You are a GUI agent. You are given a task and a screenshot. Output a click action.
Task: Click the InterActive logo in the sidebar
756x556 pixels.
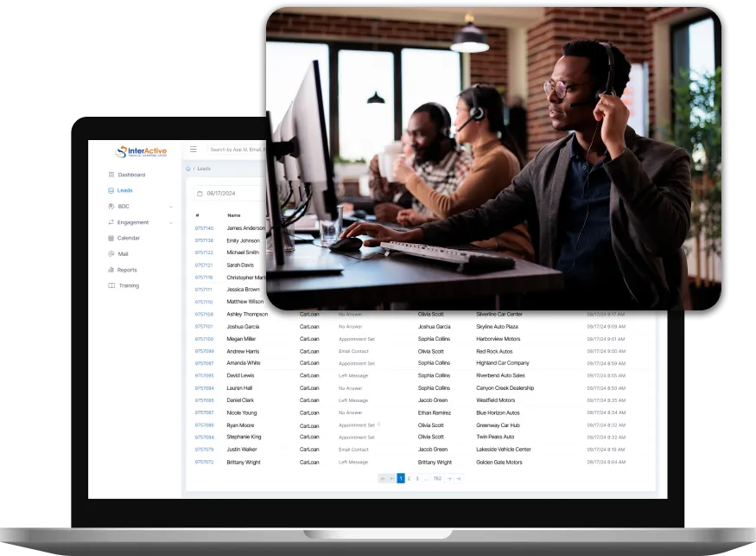pos(142,151)
